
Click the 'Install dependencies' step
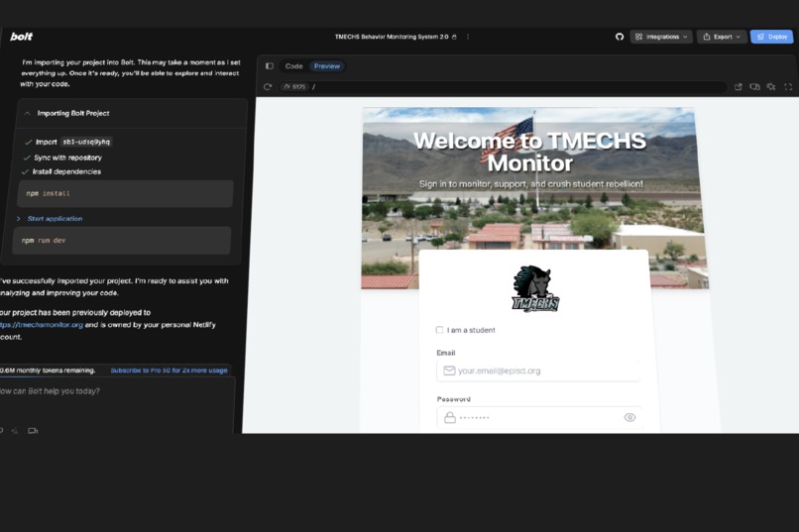point(66,171)
